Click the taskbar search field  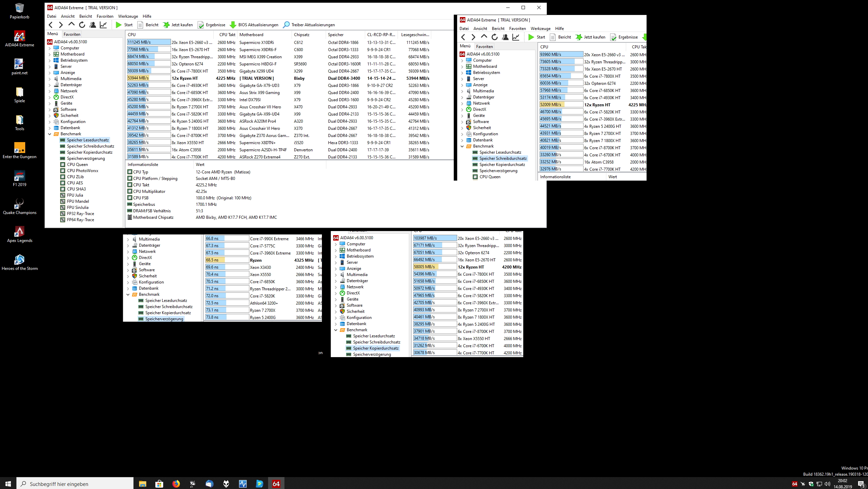click(75, 484)
